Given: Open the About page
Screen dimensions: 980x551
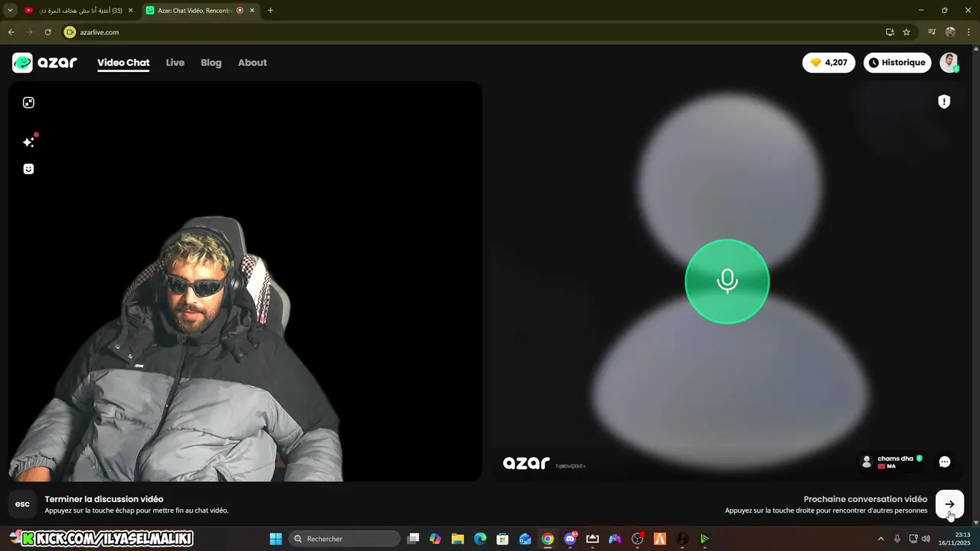Looking at the screenshot, I should click(x=253, y=63).
